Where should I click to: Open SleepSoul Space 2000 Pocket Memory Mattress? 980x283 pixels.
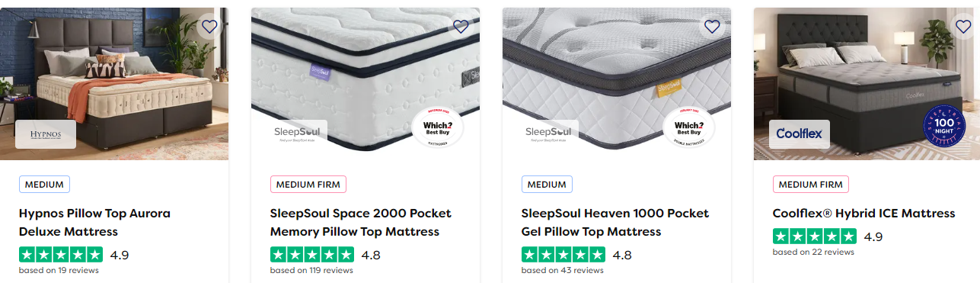[361, 223]
